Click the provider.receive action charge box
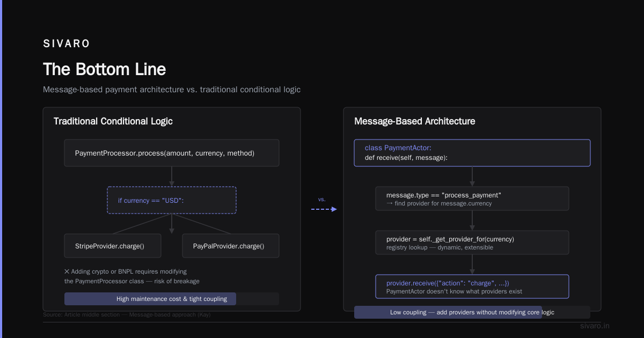The height and width of the screenshot is (338, 644). [472, 286]
